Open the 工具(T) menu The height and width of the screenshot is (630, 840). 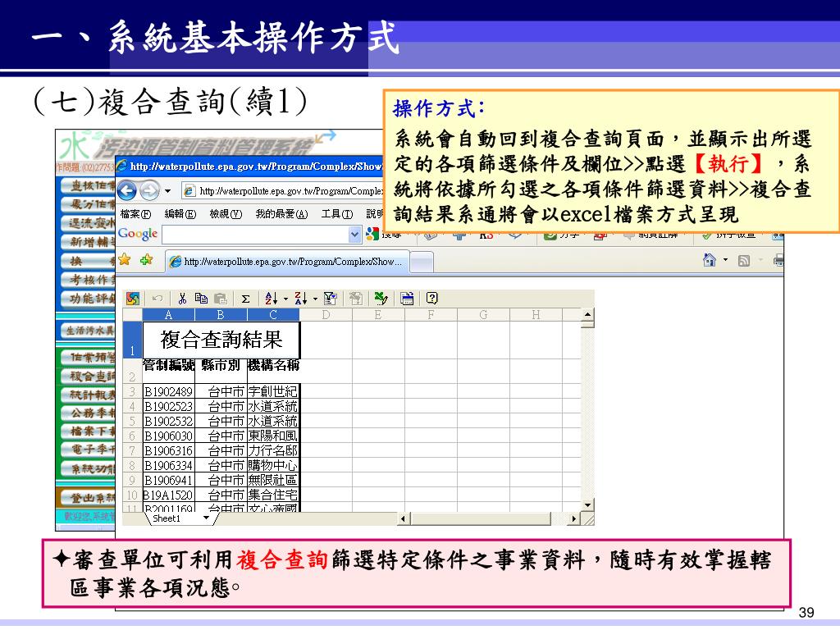click(337, 214)
